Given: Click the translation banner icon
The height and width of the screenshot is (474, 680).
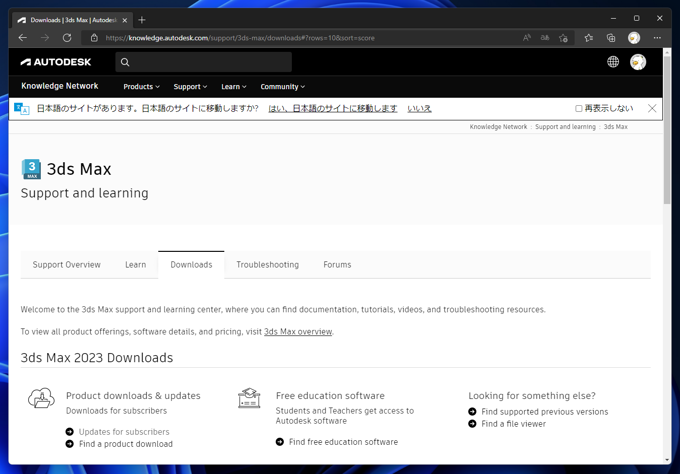Looking at the screenshot, I should (22, 108).
